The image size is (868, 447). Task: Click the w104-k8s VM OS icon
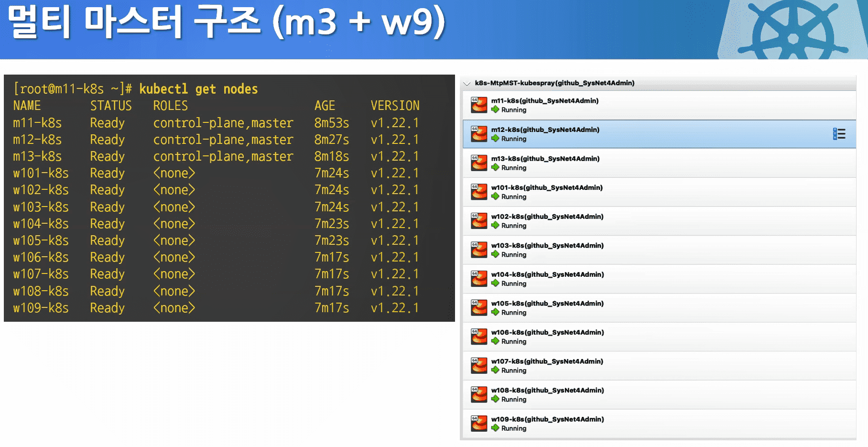coord(479,279)
